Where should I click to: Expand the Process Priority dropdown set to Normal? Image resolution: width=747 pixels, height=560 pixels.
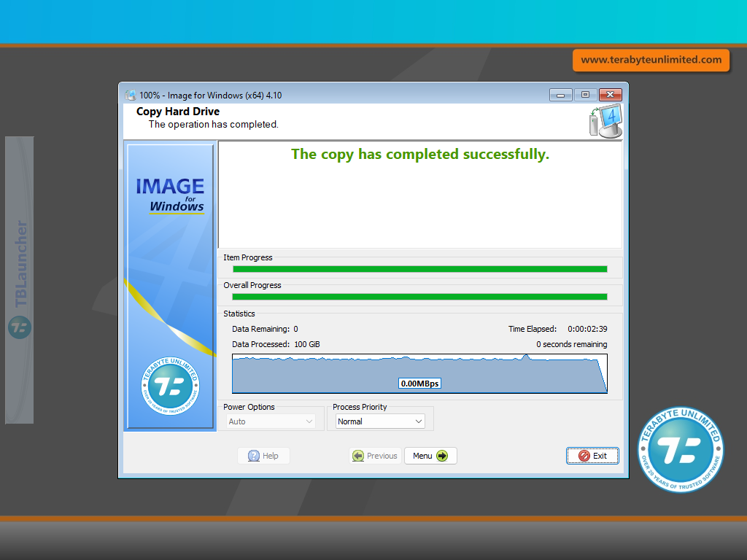click(x=379, y=421)
